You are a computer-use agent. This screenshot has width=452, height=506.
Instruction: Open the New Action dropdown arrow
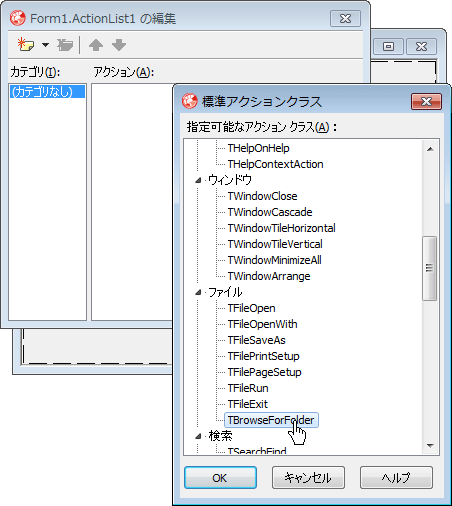pyautogui.click(x=46, y=45)
